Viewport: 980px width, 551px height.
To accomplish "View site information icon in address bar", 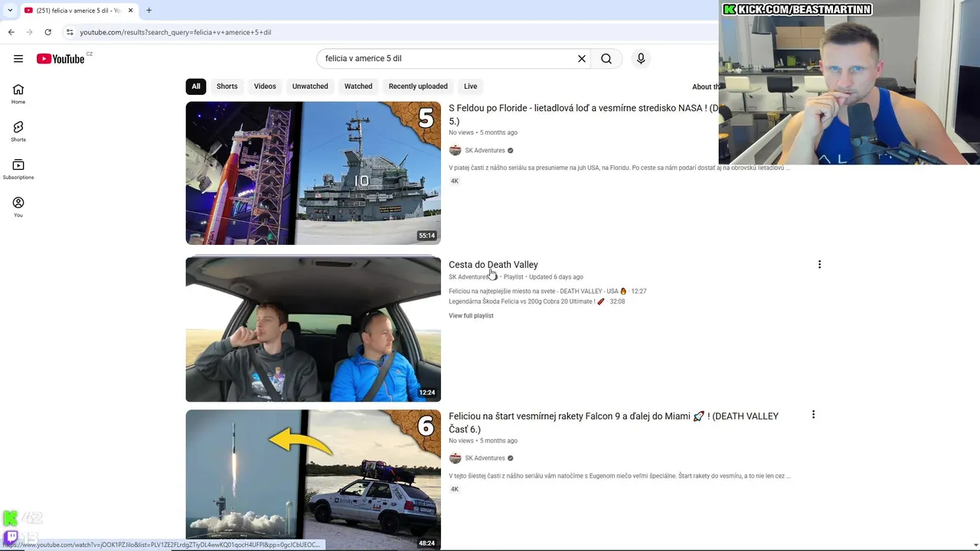I will coord(70,32).
